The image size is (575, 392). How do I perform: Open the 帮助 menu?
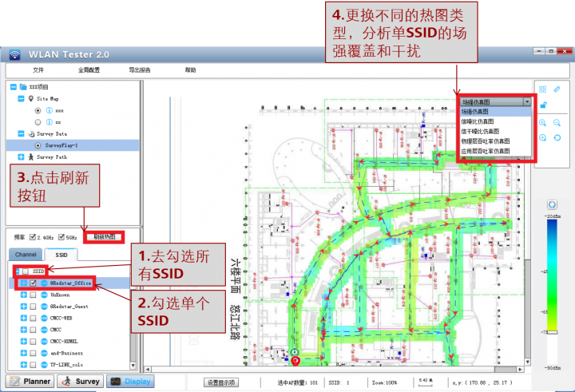pos(190,70)
